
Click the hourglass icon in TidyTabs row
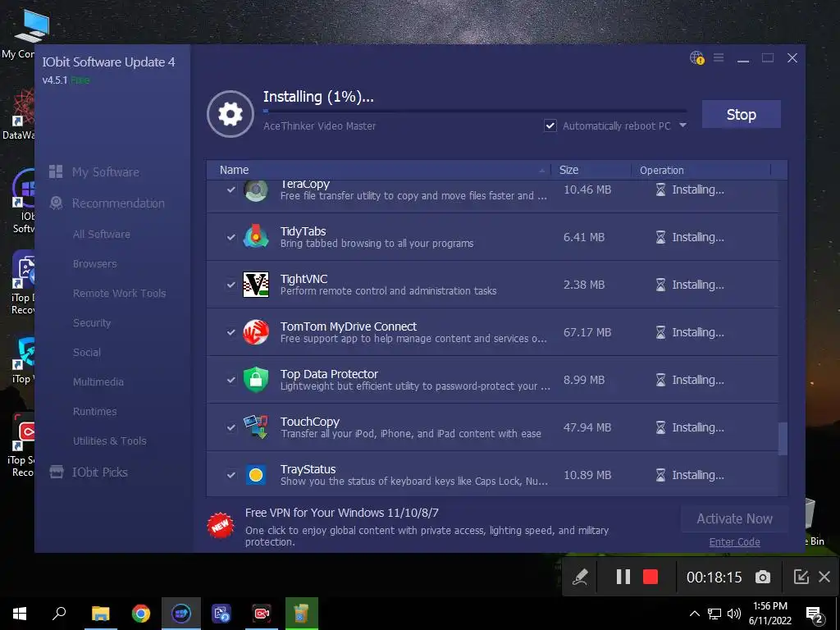(x=660, y=237)
